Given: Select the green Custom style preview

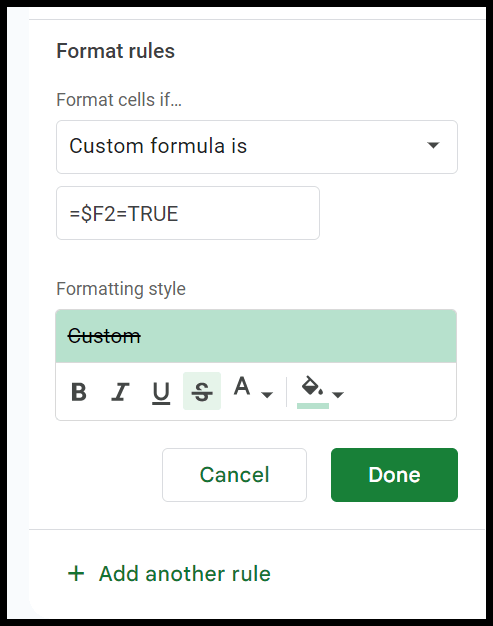Looking at the screenshot, I should [256, 336].
